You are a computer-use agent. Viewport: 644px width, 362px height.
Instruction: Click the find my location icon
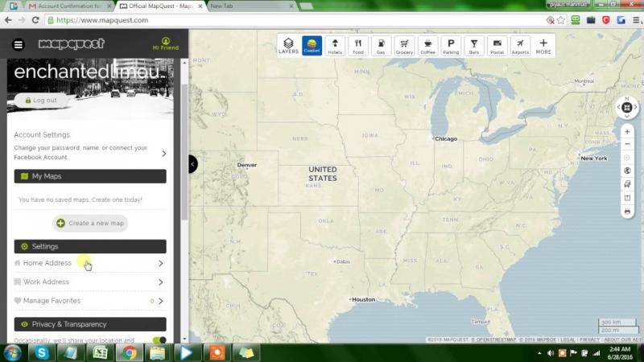click(627, 158)
